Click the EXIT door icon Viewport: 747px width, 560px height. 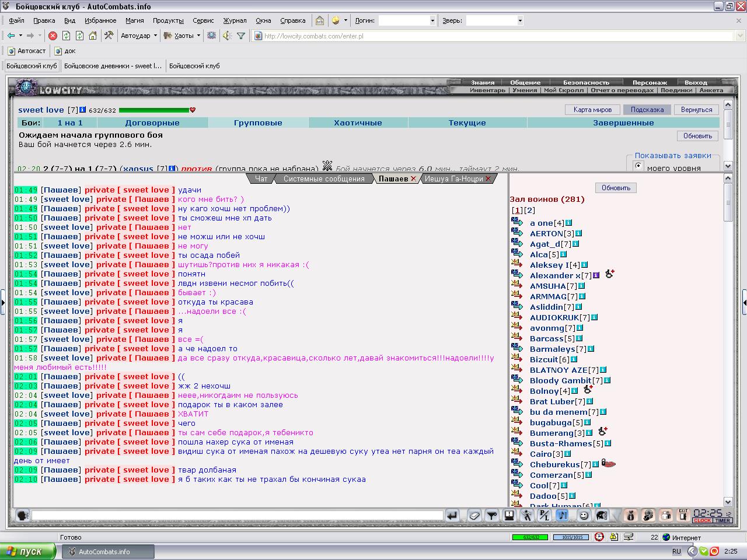683,515
